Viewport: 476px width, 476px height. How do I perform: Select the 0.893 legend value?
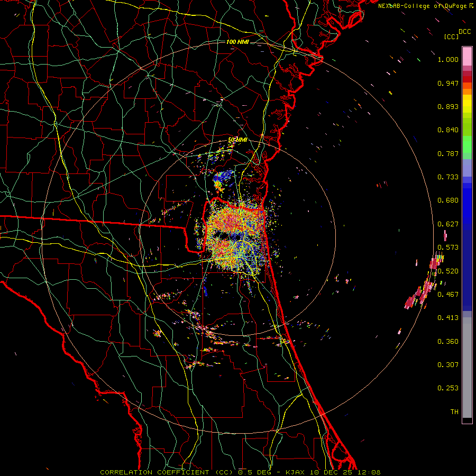448,106
